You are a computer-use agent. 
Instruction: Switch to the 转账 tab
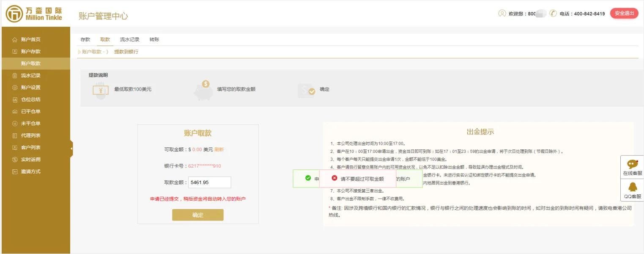[x=154, y=39]
